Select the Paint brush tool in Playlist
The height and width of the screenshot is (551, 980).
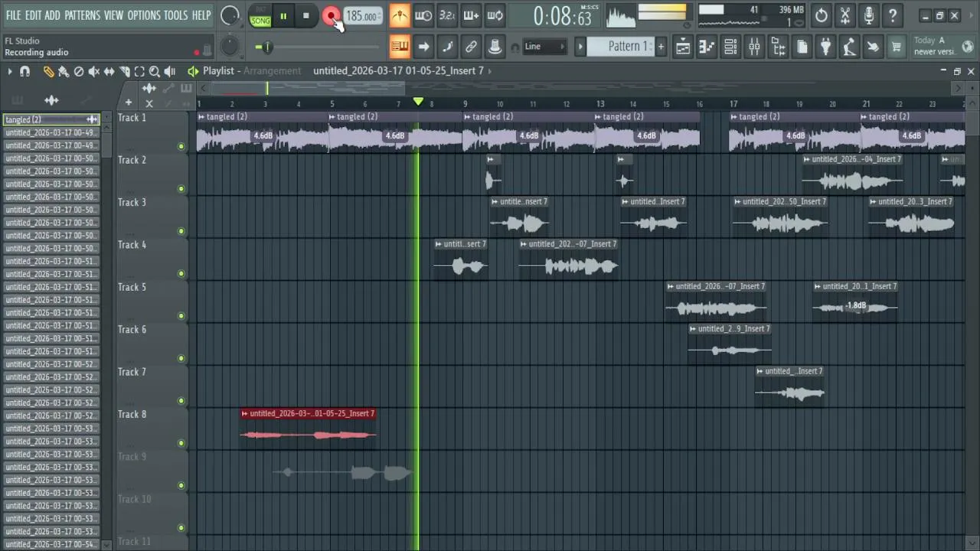(64, 71)
